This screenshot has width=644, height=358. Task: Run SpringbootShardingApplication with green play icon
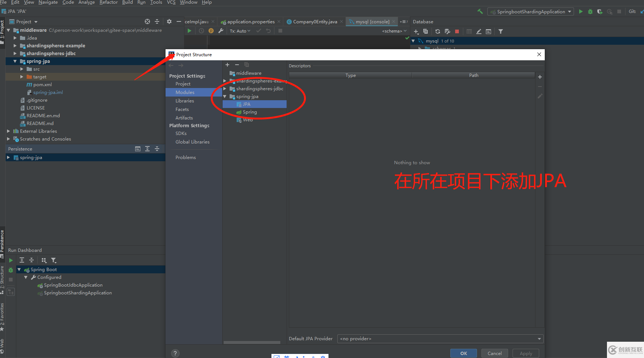point(581,11)
